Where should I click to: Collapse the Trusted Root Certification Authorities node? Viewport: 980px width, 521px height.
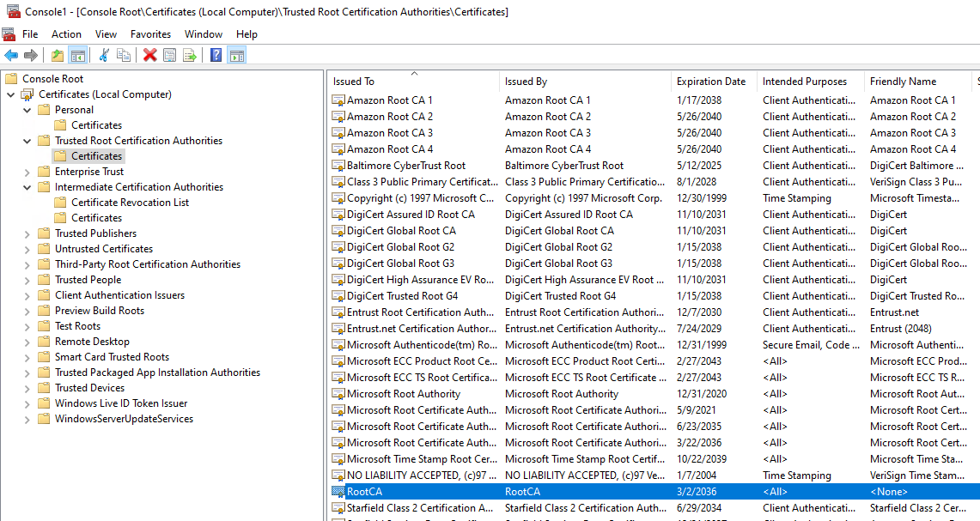point(27,141)
